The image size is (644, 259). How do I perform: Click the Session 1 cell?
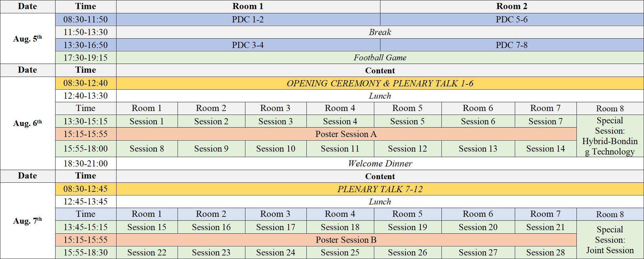click(x=147, y=121)
